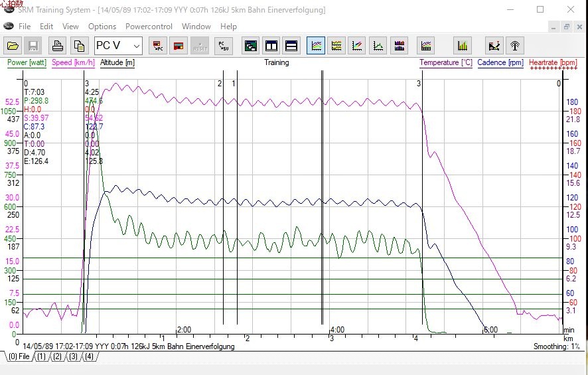
Task: Tile windows vertically with the split icon
Action: (x=271, y=46)
